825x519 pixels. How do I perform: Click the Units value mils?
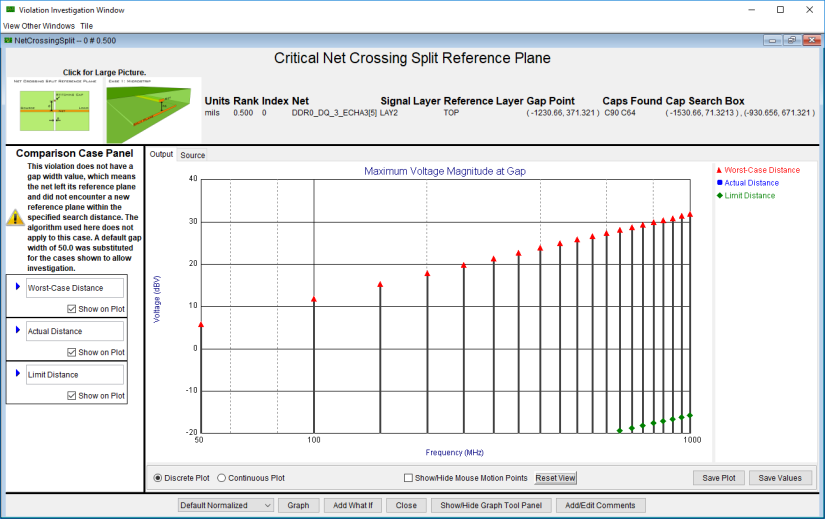pos(212,113)
